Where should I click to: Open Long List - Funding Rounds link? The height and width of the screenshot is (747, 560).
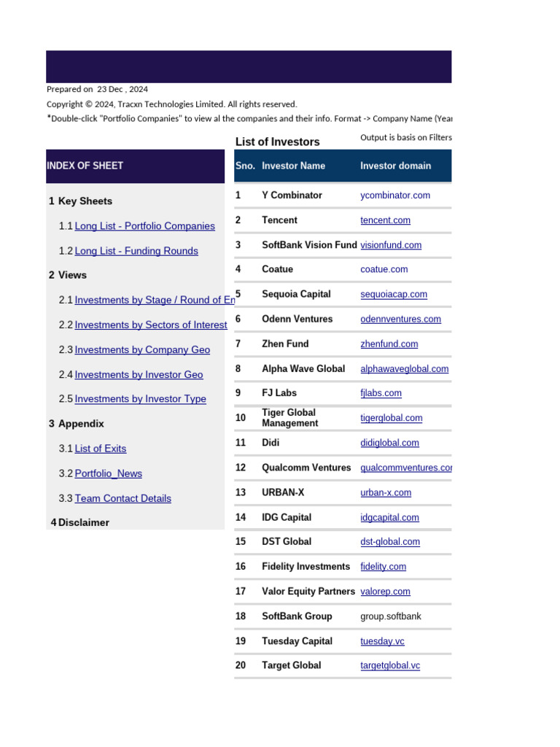pyautogui.click(x=136, y=251)
